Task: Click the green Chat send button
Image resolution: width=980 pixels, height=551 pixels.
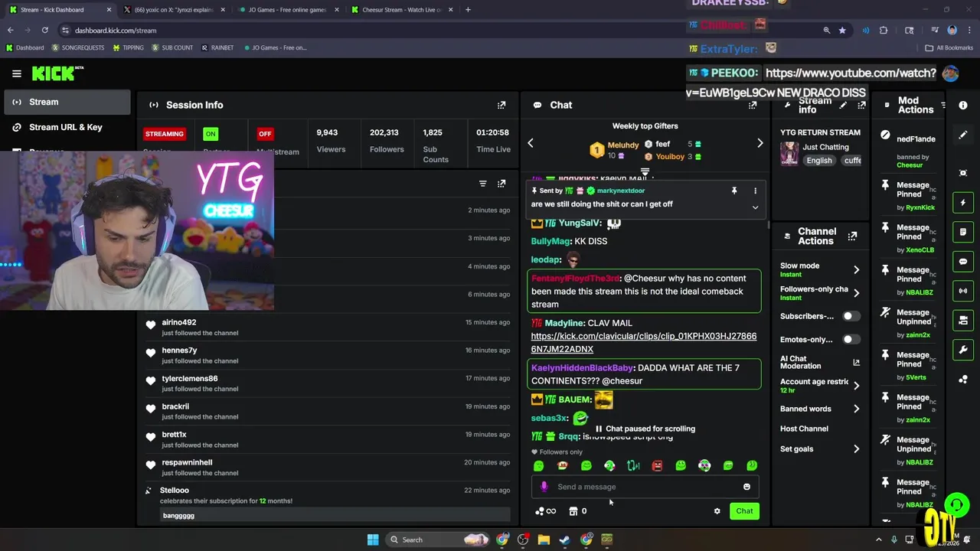Action: tap(744, 511)
